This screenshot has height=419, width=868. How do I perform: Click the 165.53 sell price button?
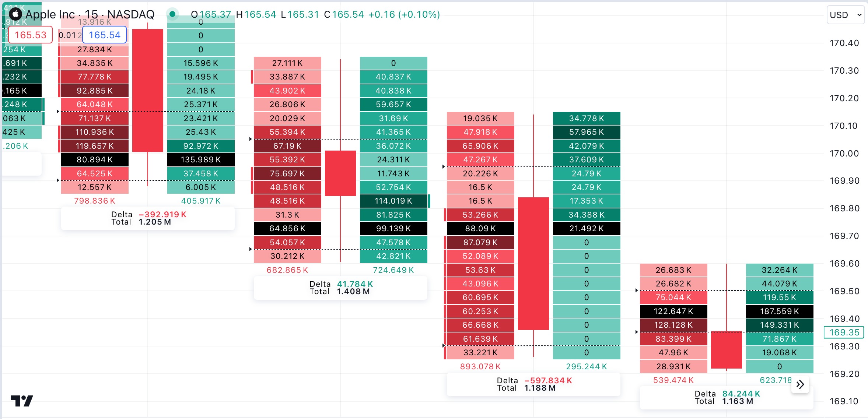click(x=30, y=35)
